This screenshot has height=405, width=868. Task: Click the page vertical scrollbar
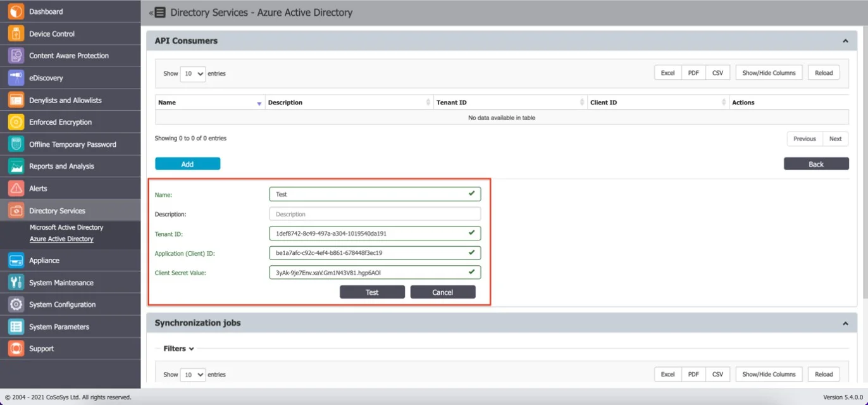point(865,163)
